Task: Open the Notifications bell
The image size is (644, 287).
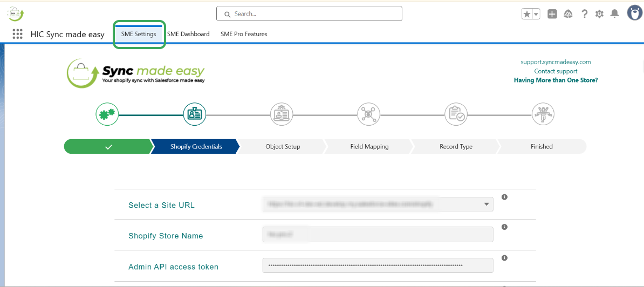Action: (x=614, y=14)
